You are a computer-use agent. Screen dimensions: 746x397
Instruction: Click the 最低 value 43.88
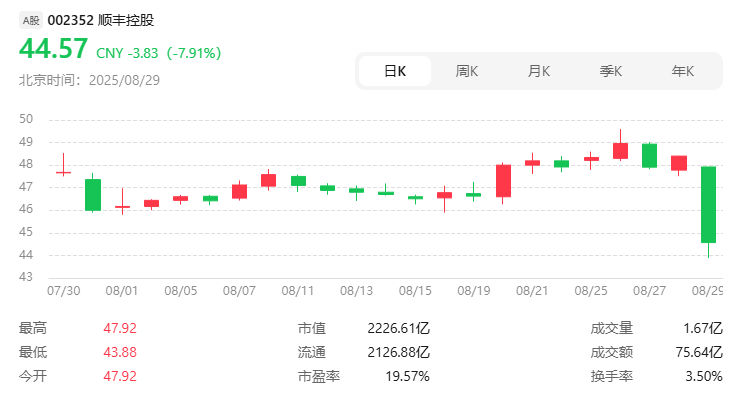[120, 352]
